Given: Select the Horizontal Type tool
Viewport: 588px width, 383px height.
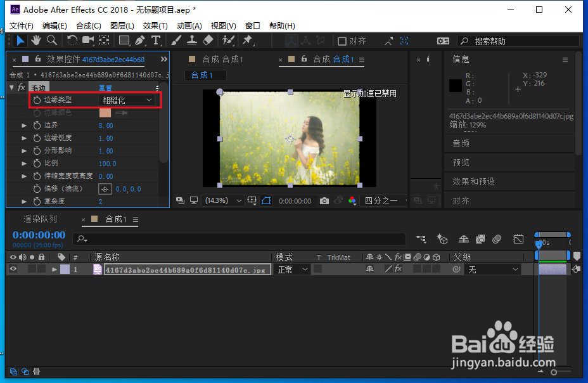Looking at the screenshot, I should 157,40.
